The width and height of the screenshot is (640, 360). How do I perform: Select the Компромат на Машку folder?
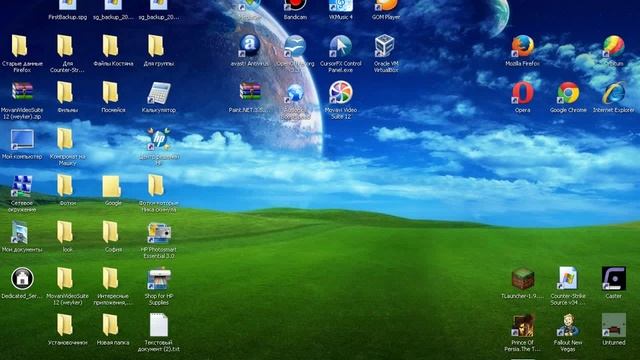coord(65,139)
